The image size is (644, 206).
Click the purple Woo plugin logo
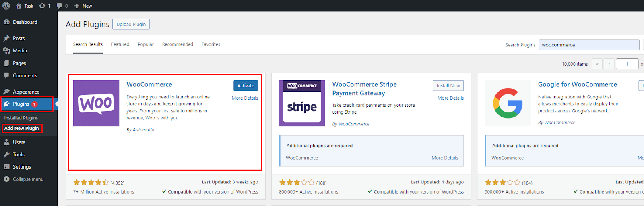click(x=96, y=103)
